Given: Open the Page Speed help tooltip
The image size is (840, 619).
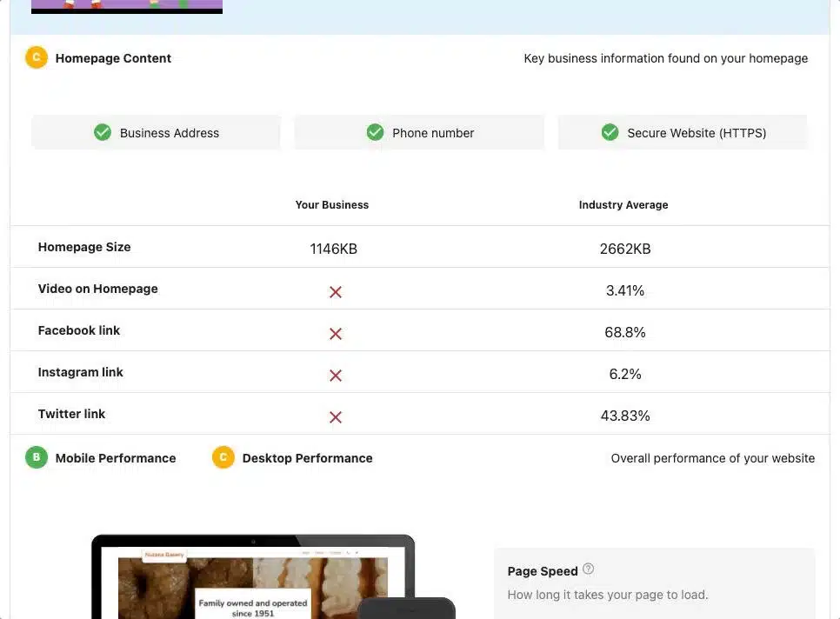Looking at the screenshot, I should point(588,568).
